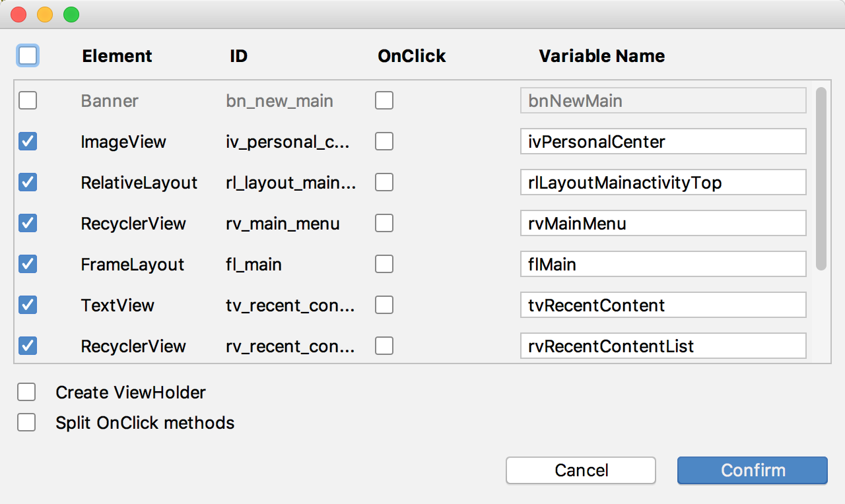
Task: Uncheck the ImageView element checkbox
Action: point(28,141)
